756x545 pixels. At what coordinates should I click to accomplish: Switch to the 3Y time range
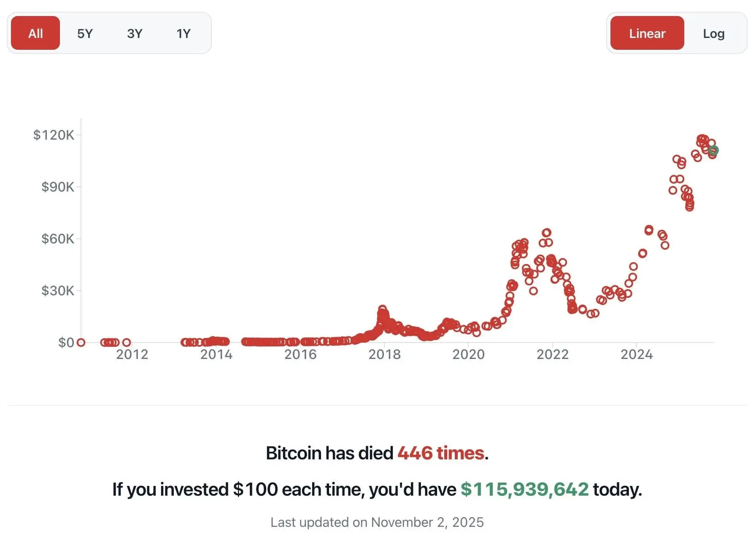(x=135, y=33)
